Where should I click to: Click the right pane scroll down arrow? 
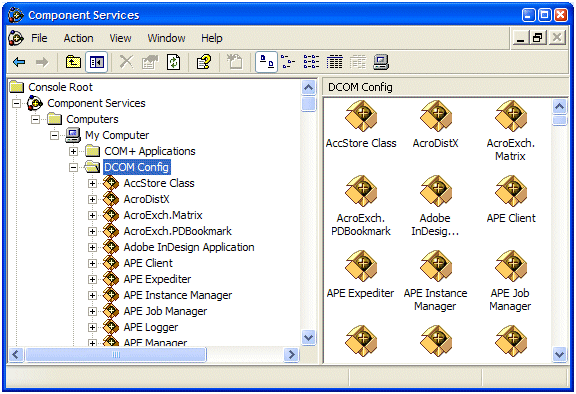click(559, 355)
